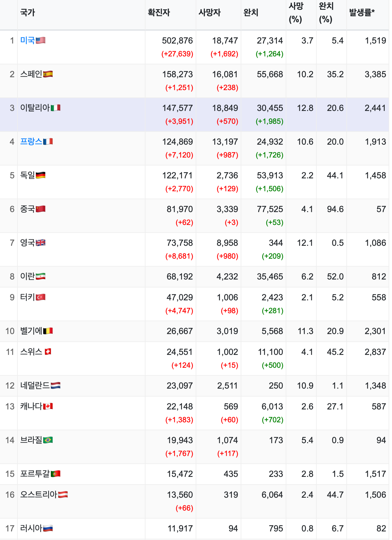Open the 프랑스 country link
The image size is (392, 540).
tap(31, 142)
